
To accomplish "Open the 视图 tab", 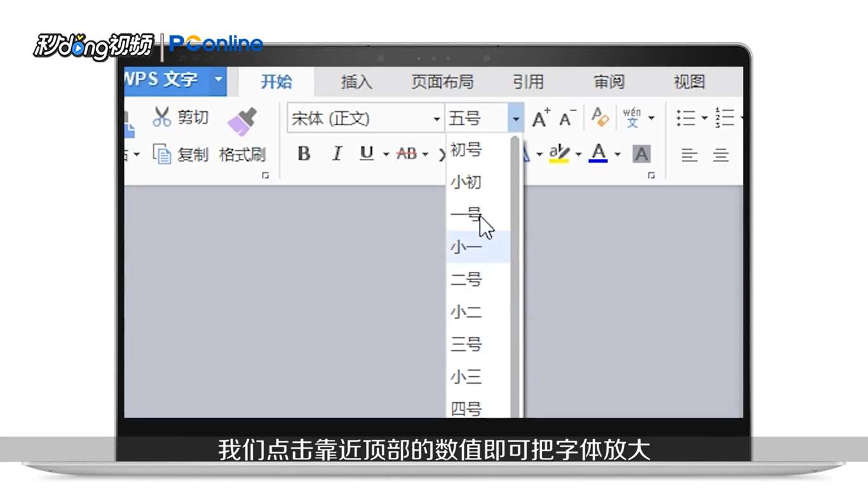I will coord(689,81).
